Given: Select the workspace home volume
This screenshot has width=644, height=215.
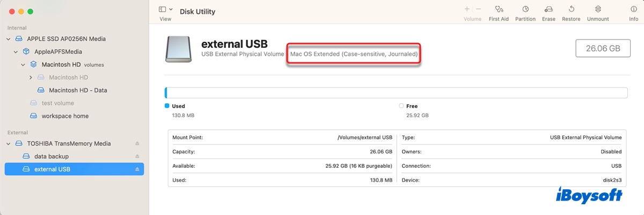Looking at the screenshot, I should point(65,116).
